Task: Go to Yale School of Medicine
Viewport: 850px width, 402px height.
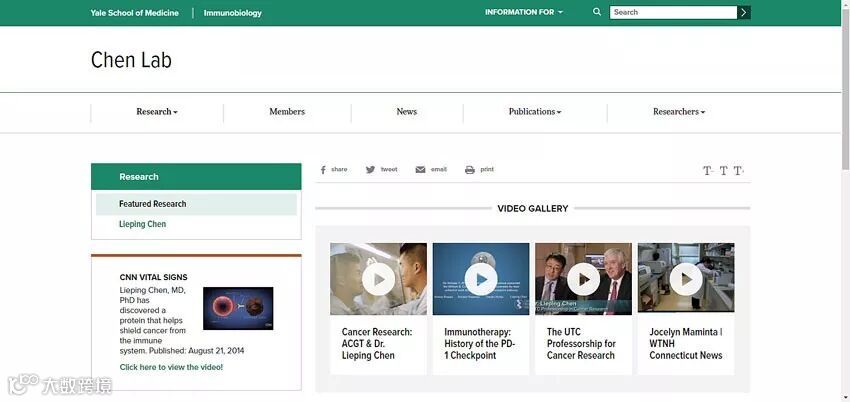Action: point(134,12)
